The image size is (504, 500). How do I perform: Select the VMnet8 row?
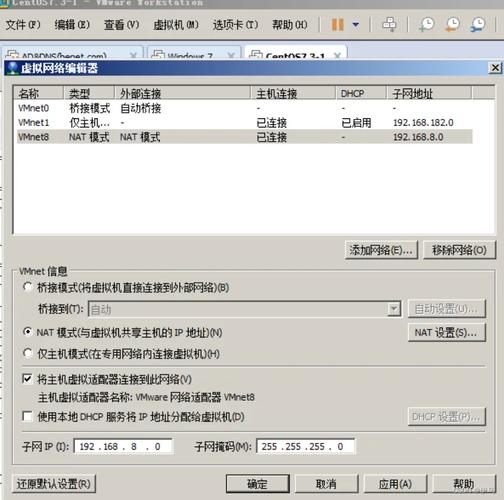tap(244, 137)
